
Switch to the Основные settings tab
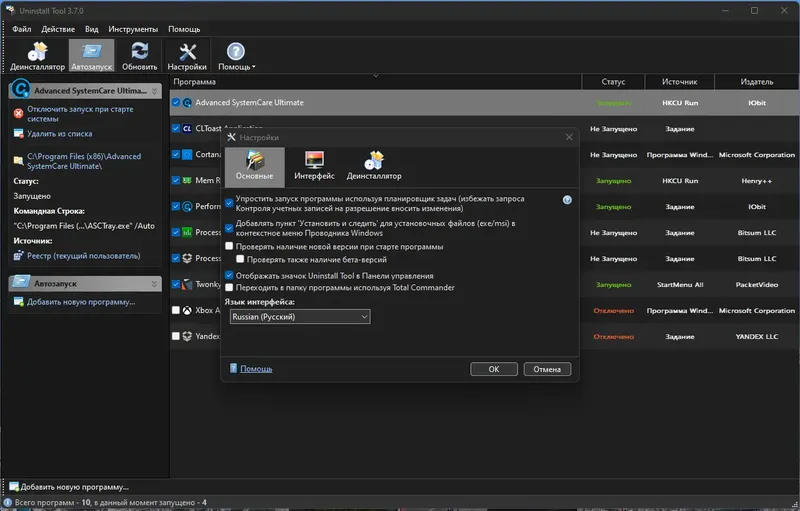tap(255, 167)
